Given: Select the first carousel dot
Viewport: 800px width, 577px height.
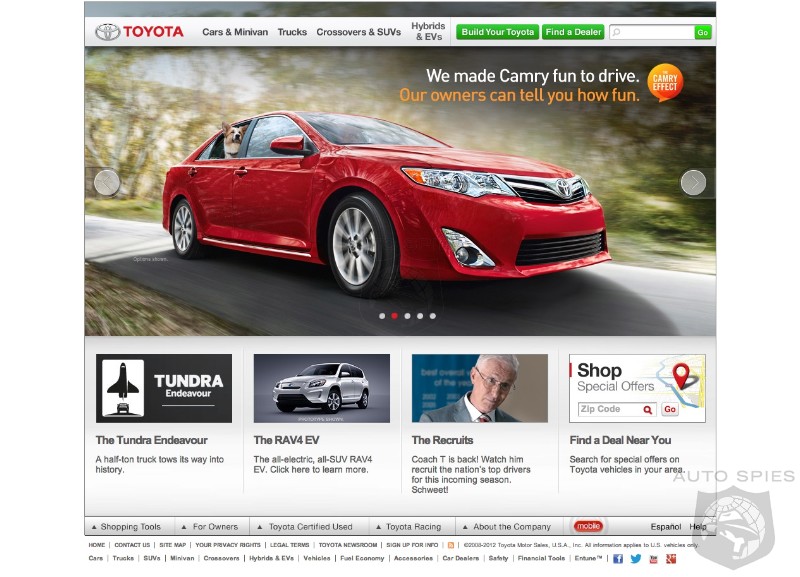Looking at the screenshot, I should tap(382, 316).
